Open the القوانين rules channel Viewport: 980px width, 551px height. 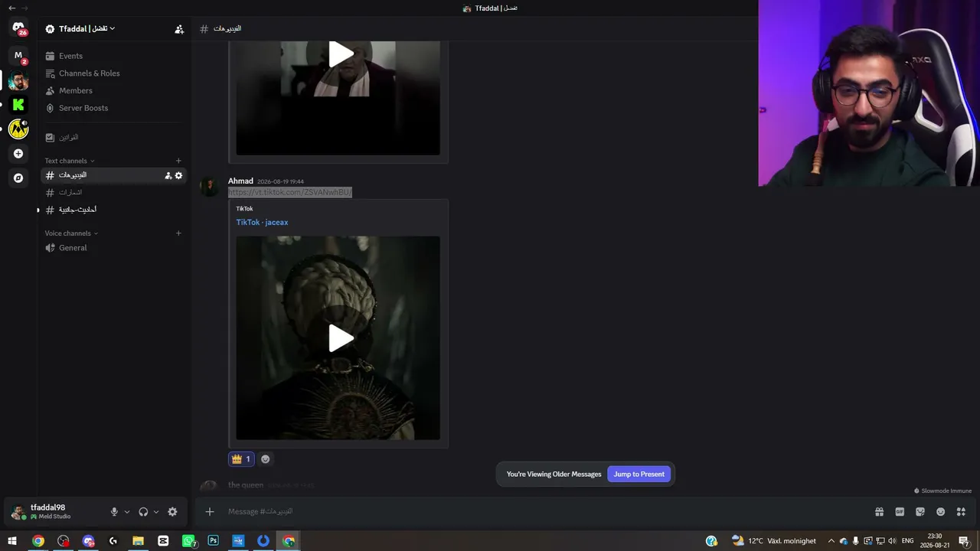113,138
